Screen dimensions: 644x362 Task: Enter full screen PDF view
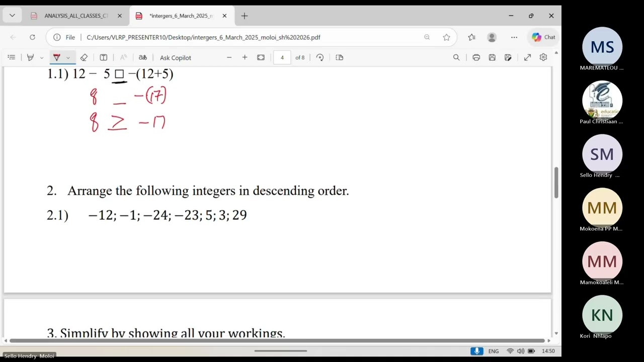tap(527, 57)
